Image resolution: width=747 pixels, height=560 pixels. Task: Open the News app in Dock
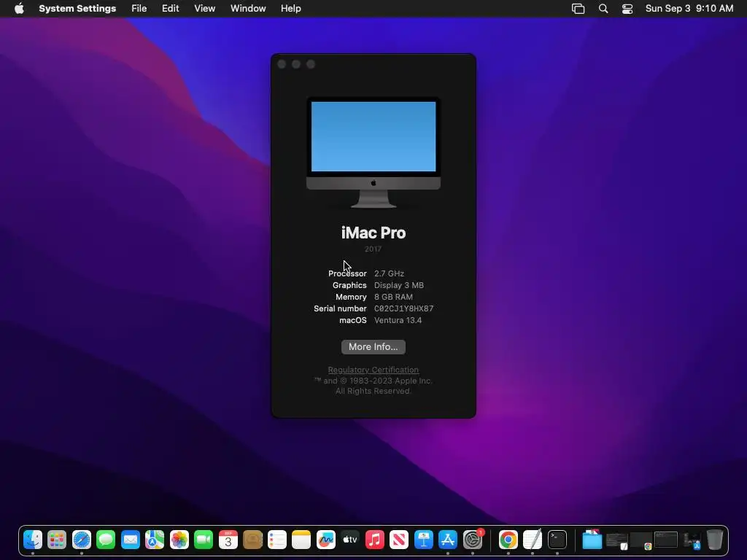point(399,540)
